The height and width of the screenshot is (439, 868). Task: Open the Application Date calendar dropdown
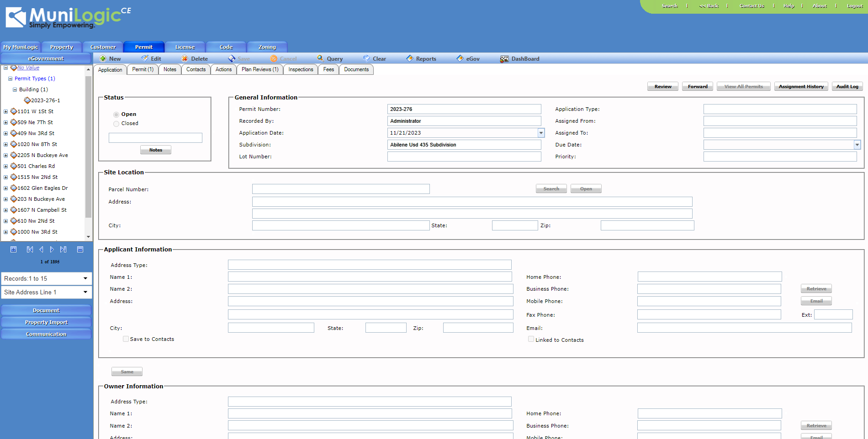pos(540,132)
